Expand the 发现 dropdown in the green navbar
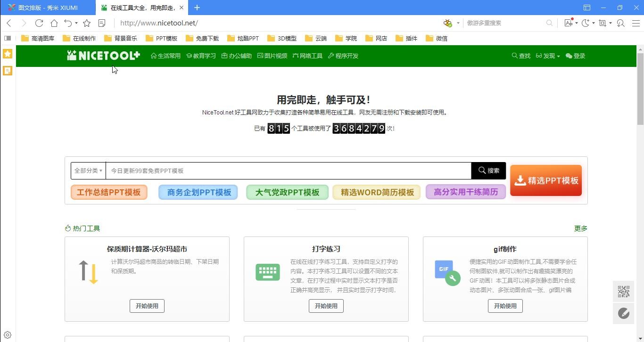644x342 pixels. 548,56
